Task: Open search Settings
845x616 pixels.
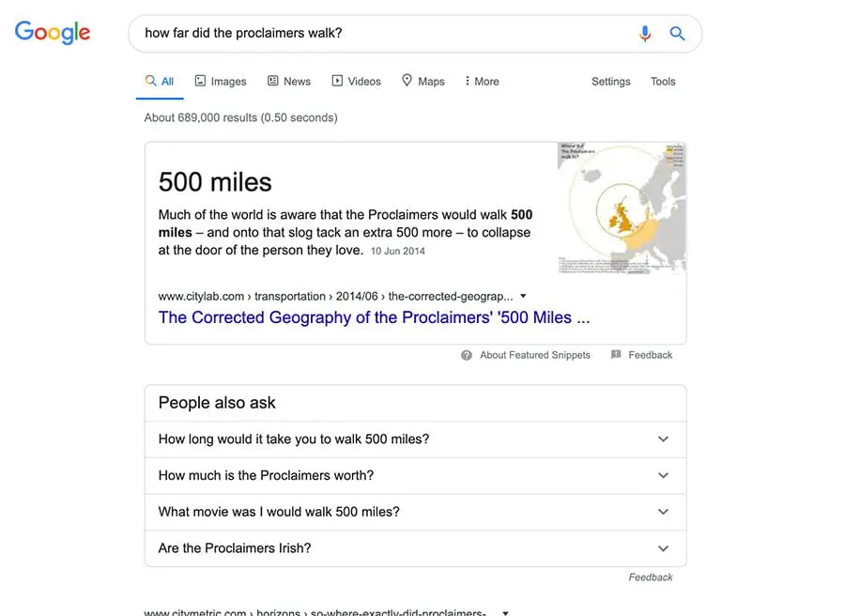Action: (610, 82)
